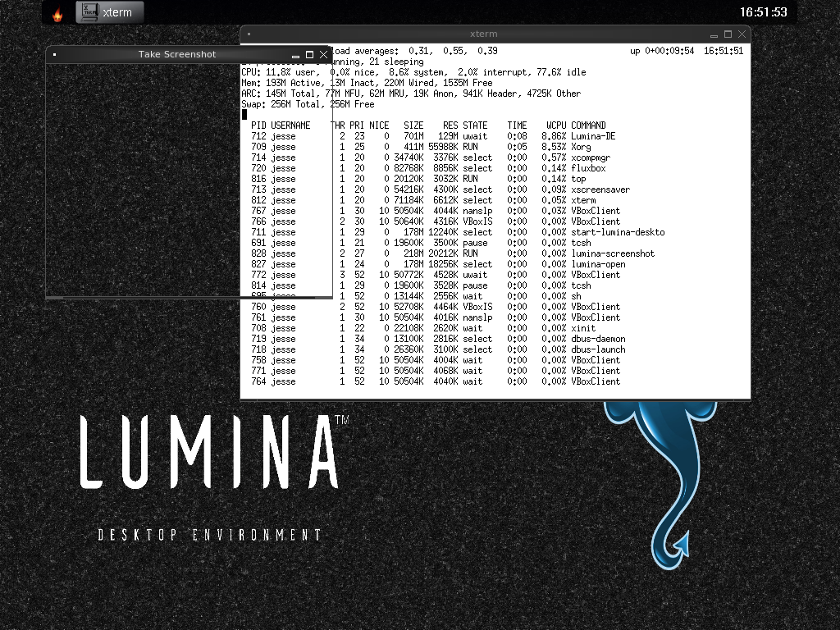
Task: Click the Take Screenshot window title bar
Action: (x=177, y=54)
